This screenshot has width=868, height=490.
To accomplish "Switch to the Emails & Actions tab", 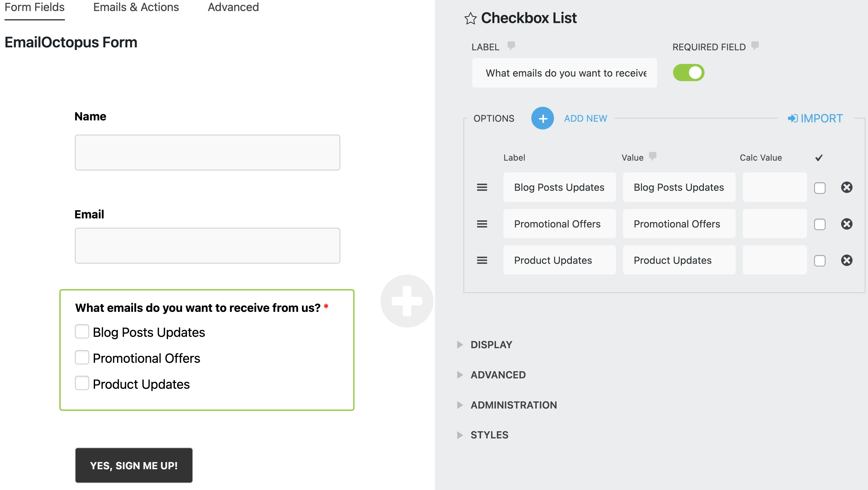I will point(136,7).
